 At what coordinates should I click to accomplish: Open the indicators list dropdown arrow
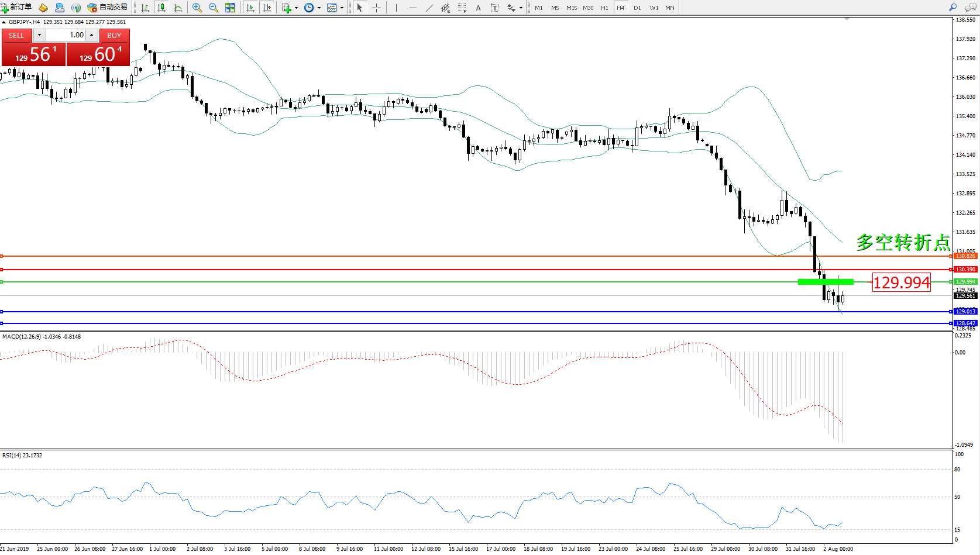[297, 8]
